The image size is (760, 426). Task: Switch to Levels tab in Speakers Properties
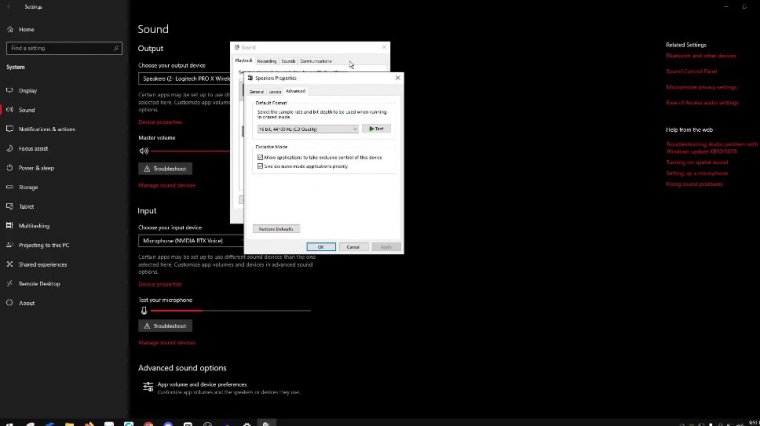click(x=275, y=91)
